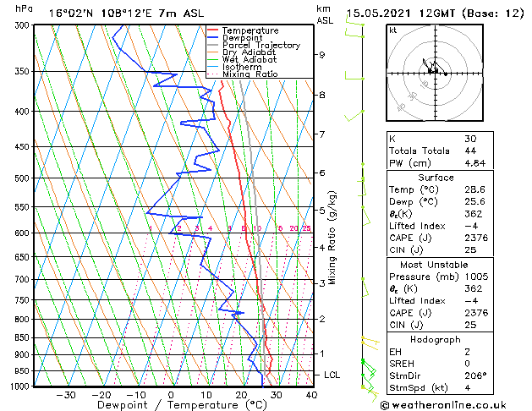Click the 'Mixing Ratio' legend label
Image resolution: width=532 pixels, height=411 pixels.
click(250, 74)
